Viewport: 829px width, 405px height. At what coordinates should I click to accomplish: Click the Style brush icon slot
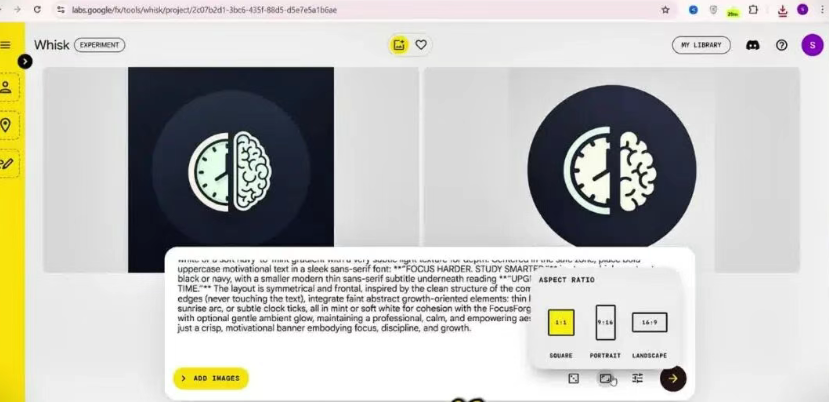[7, 162]
